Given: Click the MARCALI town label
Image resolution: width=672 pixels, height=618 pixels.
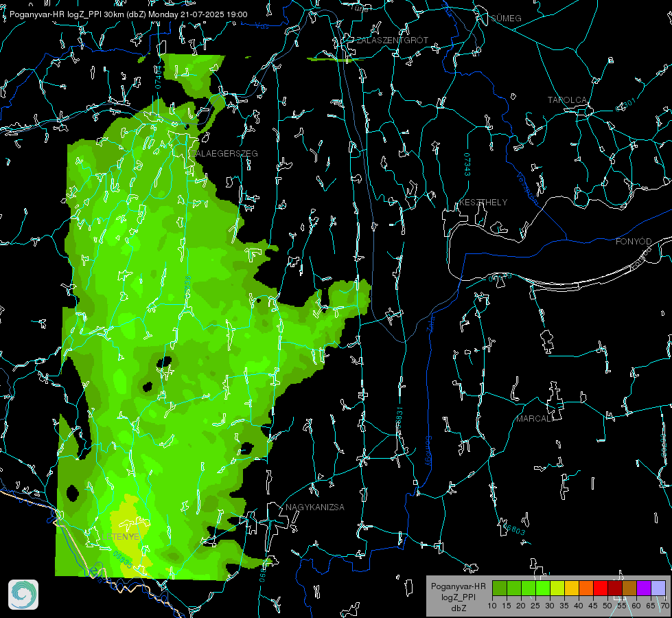Looking at the screenshot, I should click(535, 418).
